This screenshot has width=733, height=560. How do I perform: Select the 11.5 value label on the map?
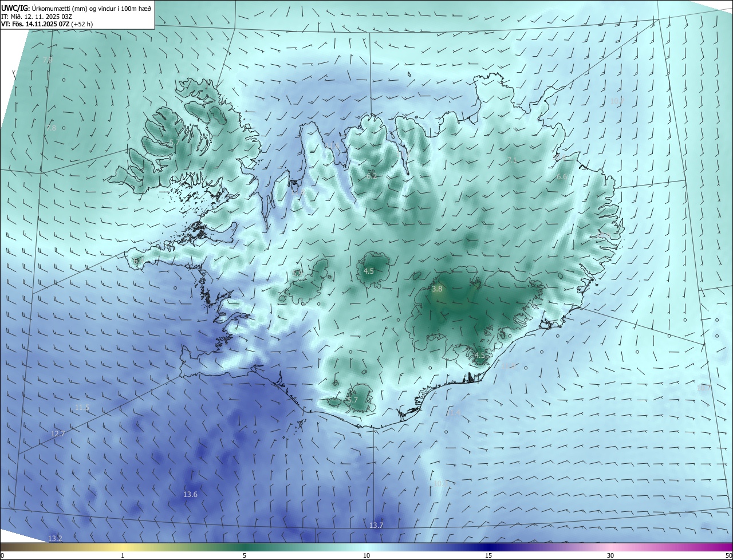click(82, 408)
